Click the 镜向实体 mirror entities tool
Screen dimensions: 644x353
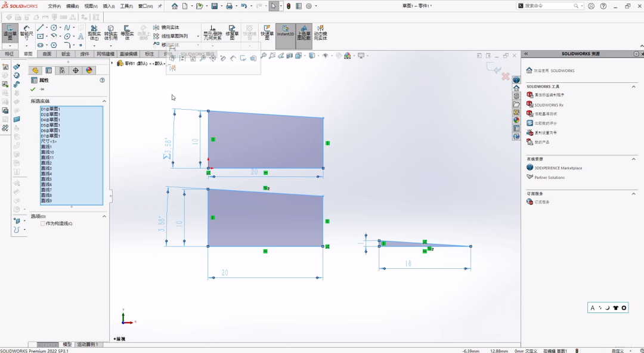tap(170, 27)
